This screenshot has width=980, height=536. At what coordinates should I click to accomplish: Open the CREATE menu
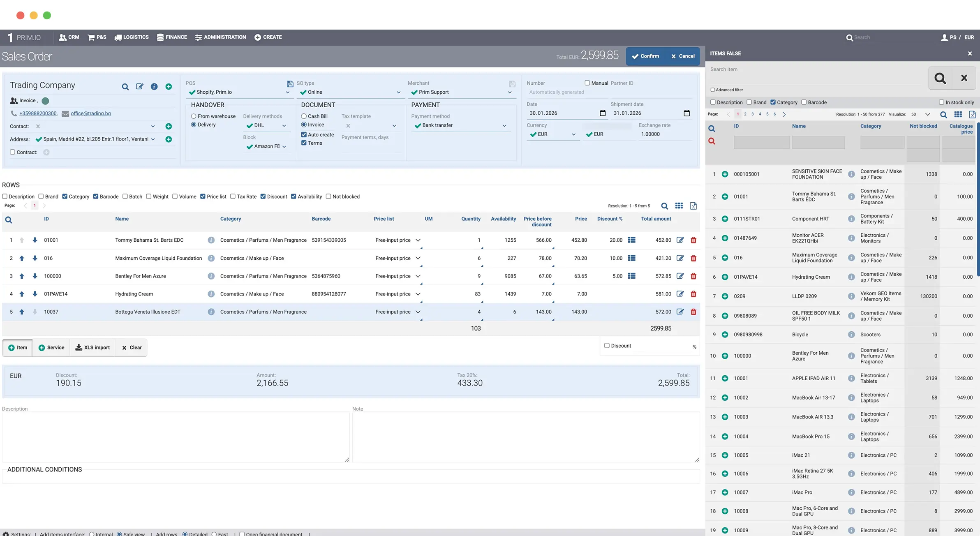[268, 37]
